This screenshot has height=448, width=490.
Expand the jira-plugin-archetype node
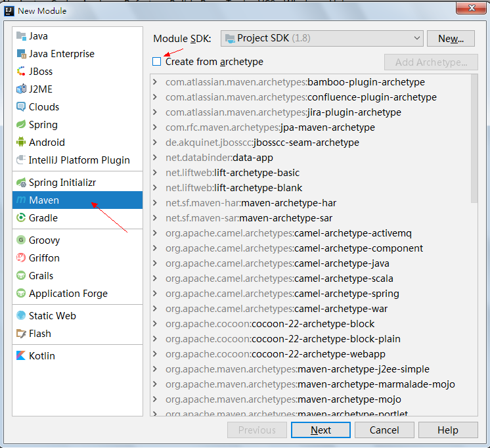(x=155, y=112)
